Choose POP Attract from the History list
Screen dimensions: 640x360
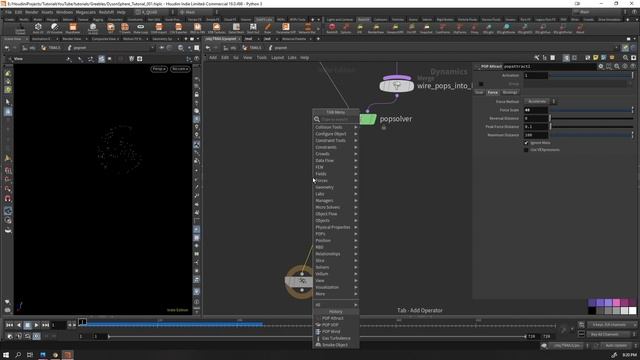click(336, 318)
